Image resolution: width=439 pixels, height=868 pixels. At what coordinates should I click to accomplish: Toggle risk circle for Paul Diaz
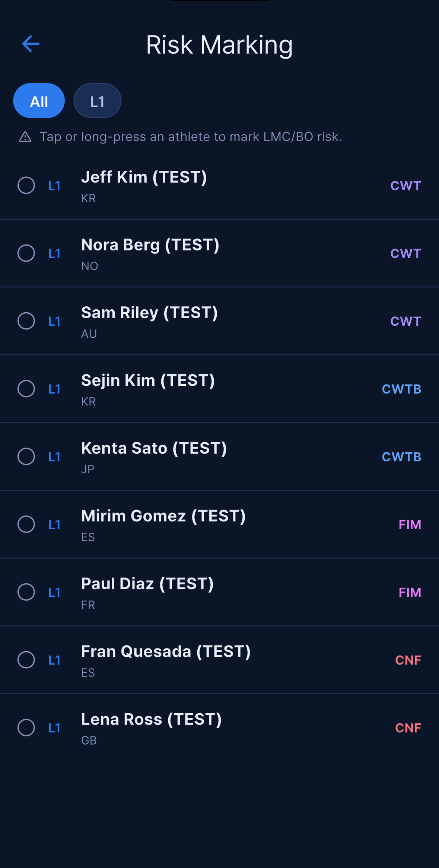(x=26, y=592)
